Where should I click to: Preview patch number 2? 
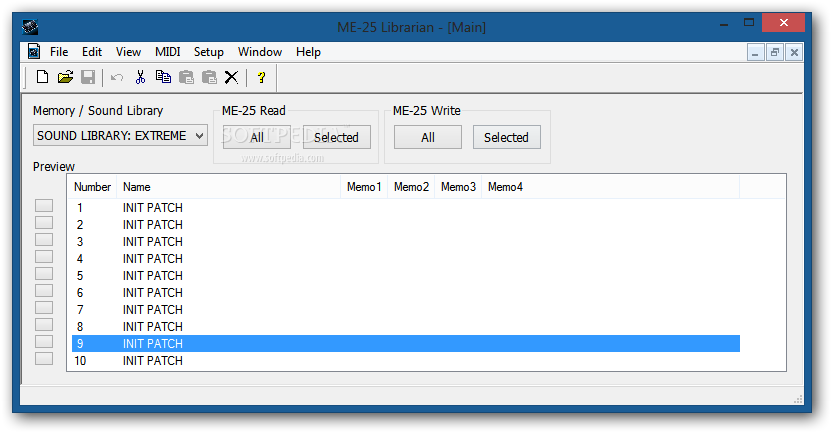pyautogui.click(x=44, y=223)
